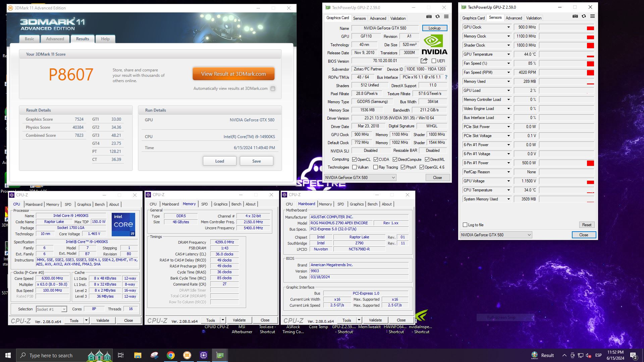
Task: Click the Bus Interface question mark help icon
Action: coord(446,77)
